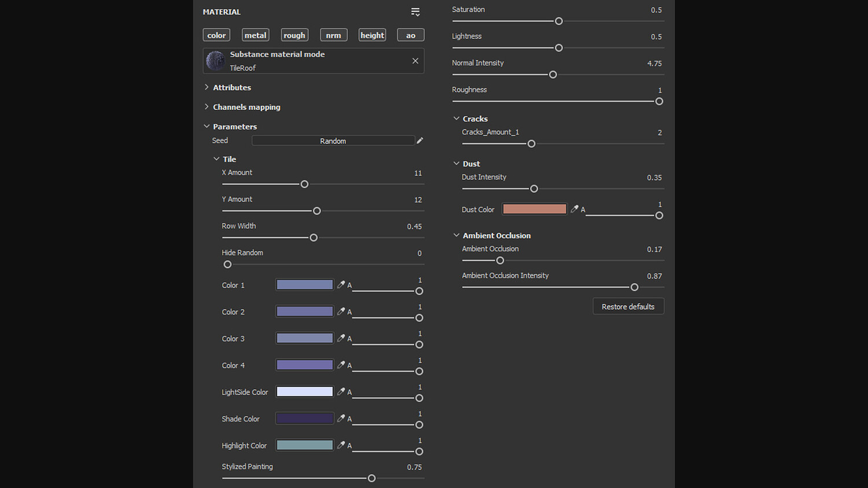Click the Random seed field
The image size is (868, 488).
[333, 141]
